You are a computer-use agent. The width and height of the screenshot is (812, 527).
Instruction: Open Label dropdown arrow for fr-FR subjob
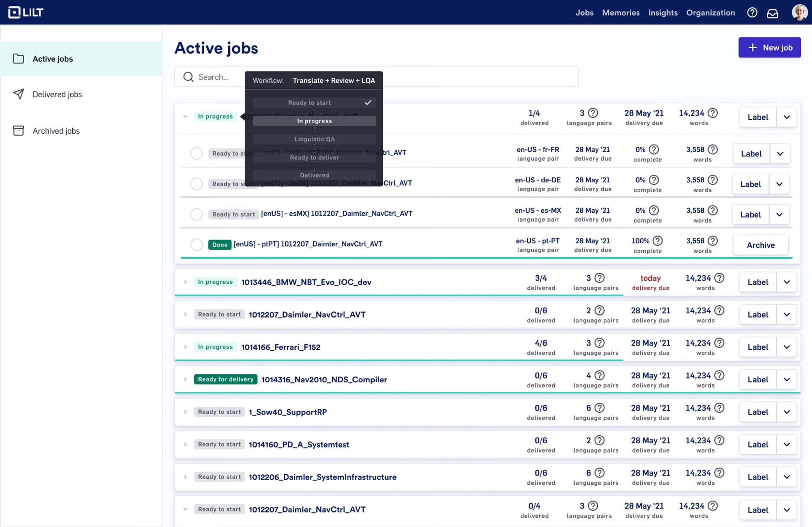(x=780, y=154)
